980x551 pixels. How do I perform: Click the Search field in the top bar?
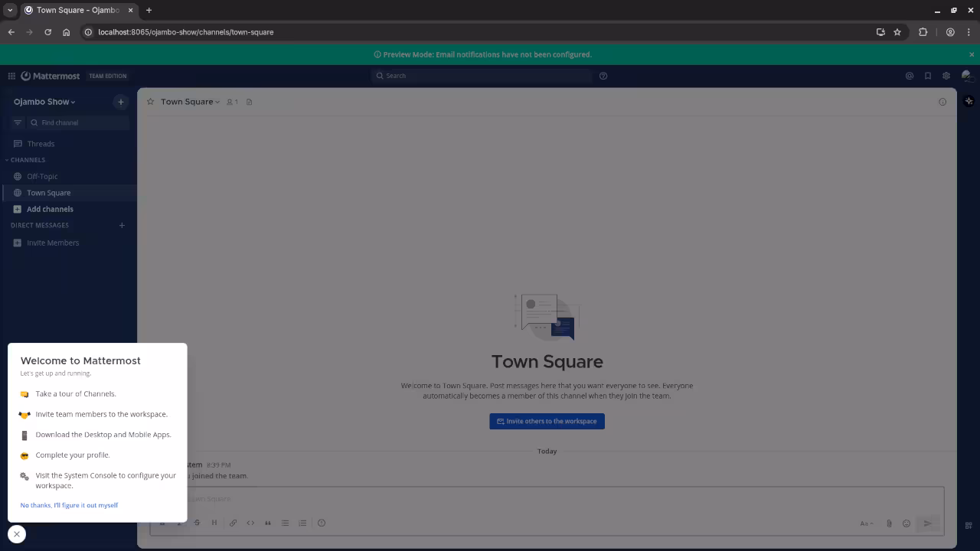coord(482,76)
